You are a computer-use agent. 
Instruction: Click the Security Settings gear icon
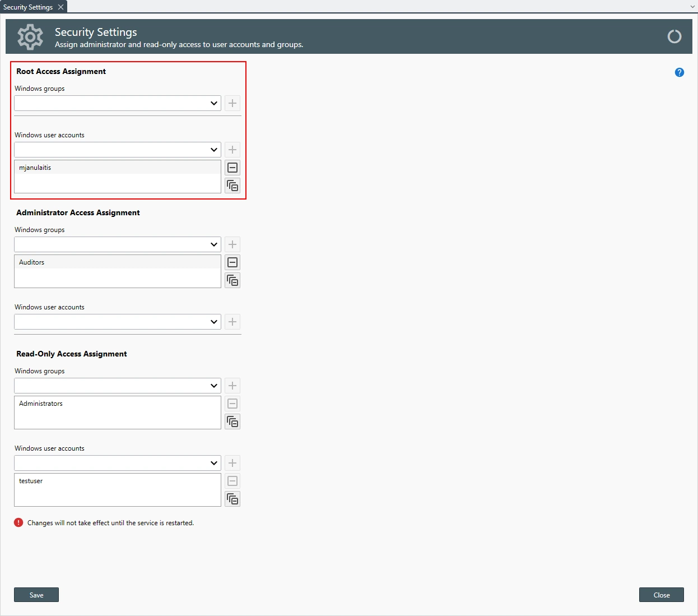tap(30, 37)
